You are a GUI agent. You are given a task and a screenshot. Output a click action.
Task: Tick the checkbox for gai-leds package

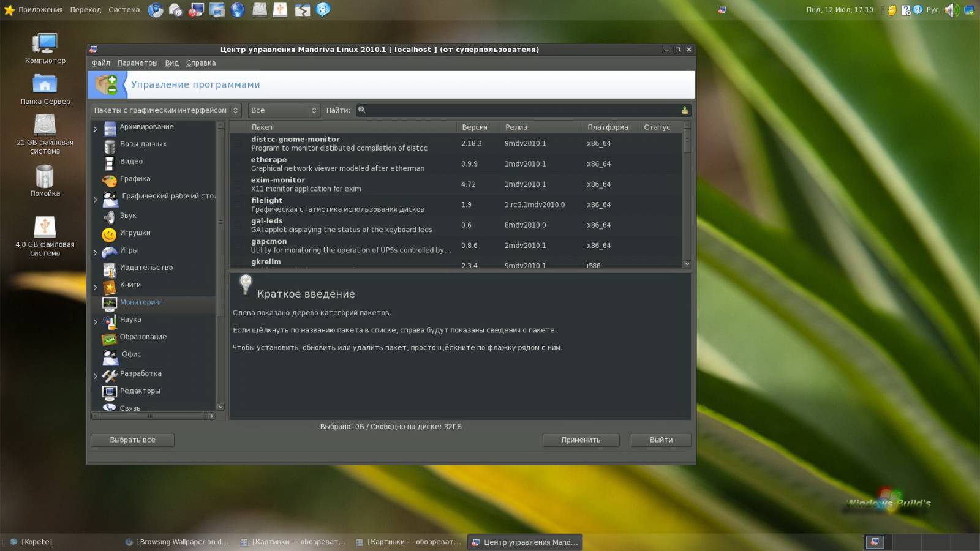coord(238,225)
